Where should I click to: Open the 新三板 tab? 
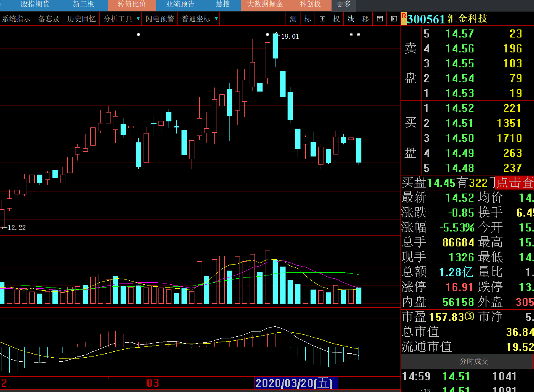pyautogui.click(x=83, y=4)
